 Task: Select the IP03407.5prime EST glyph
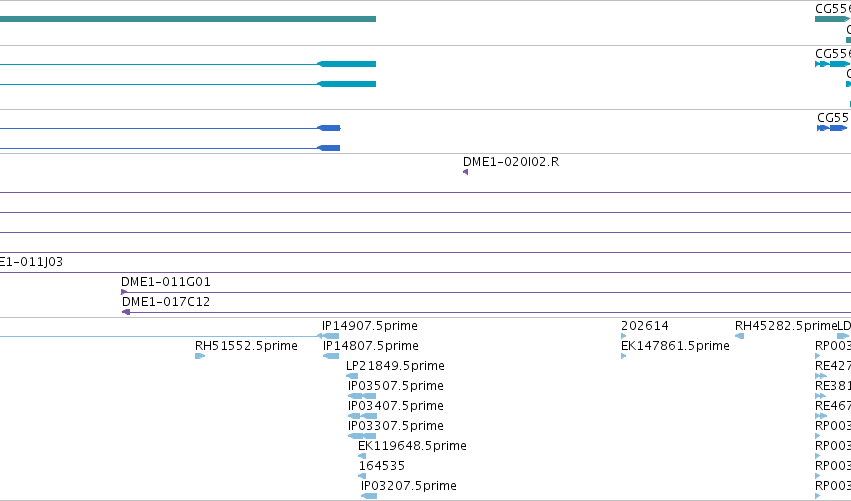[x=362, y=416]
